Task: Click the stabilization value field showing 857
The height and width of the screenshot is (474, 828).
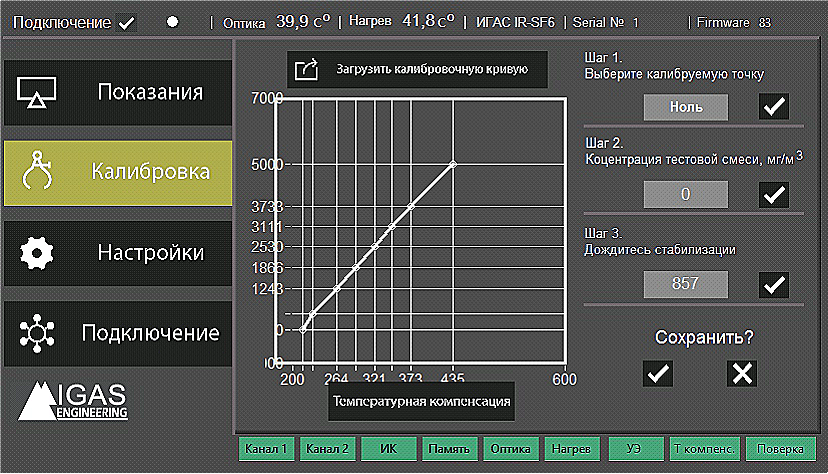Action: (685, 284)
